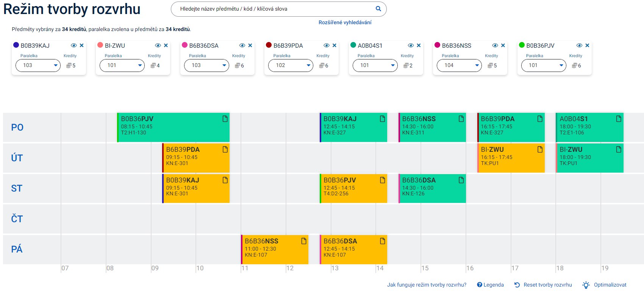Open the Paralelka dropdown for B0B39KAJ
The height and width of the screenshot is (293, 644).
(38, 65)
